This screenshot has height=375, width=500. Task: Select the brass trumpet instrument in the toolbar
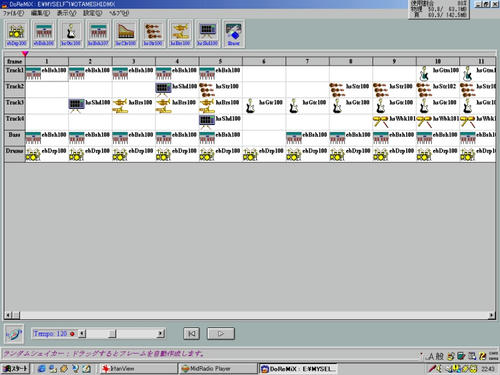[180, 33]
